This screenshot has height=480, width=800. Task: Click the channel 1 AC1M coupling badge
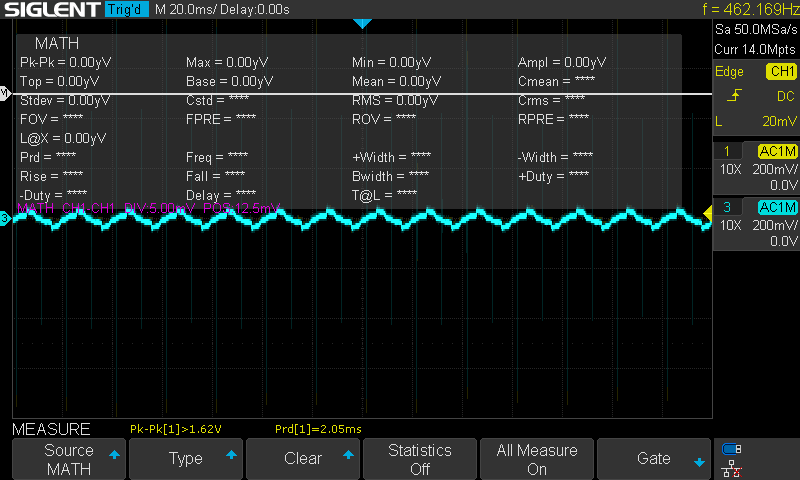pos(777,151)
